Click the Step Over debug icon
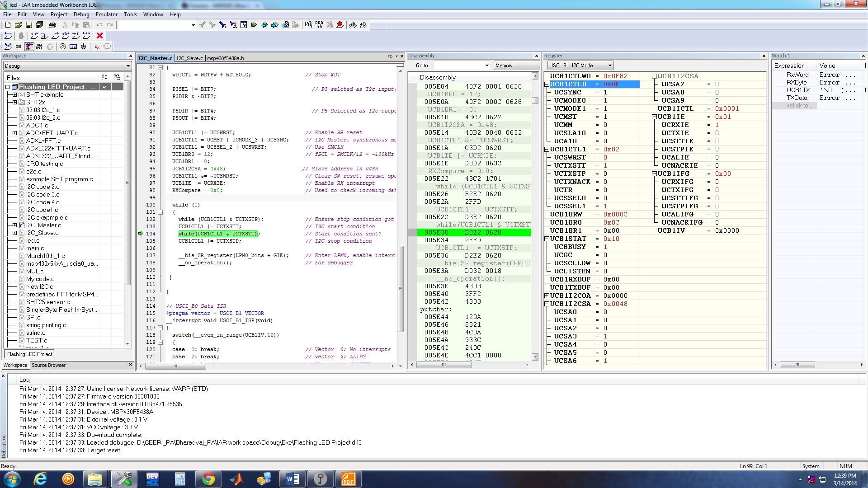This screenshot has height=488, width=868. pyautogui.click(x=34, y=36)
